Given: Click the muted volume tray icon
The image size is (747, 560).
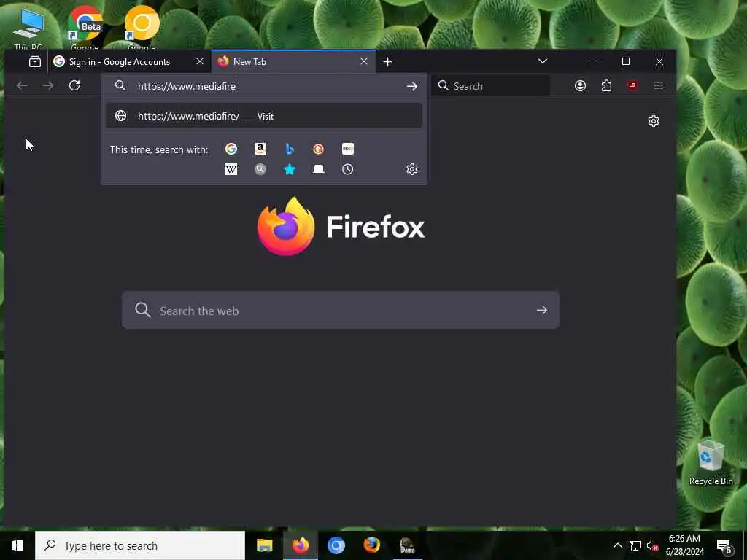Looking at the screenshot, I should tap(653, 545).
